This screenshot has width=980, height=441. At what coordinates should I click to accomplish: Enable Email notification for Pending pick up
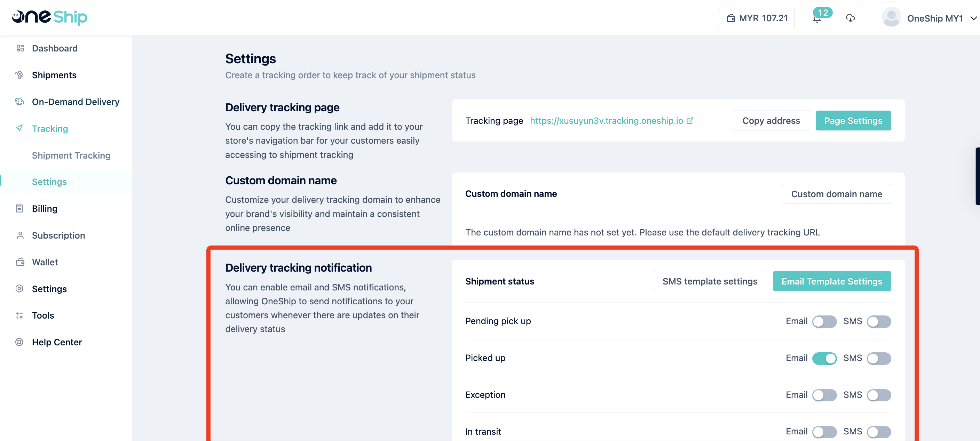[824, 322]
